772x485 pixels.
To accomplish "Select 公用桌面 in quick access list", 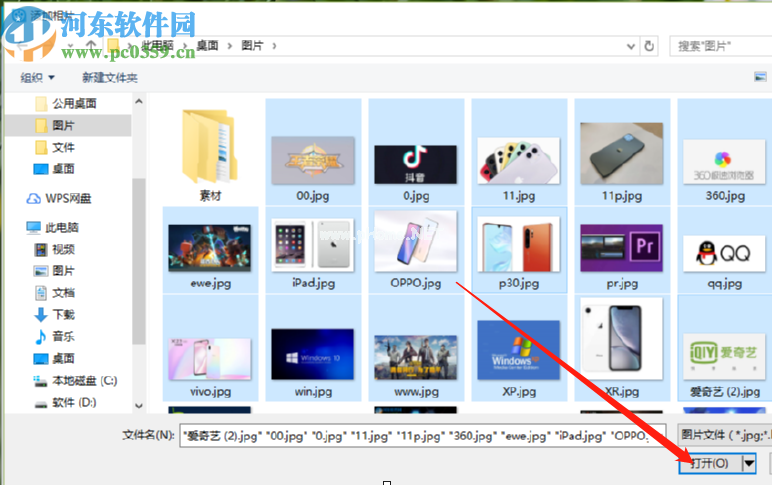I will click(x=73, y=103).
